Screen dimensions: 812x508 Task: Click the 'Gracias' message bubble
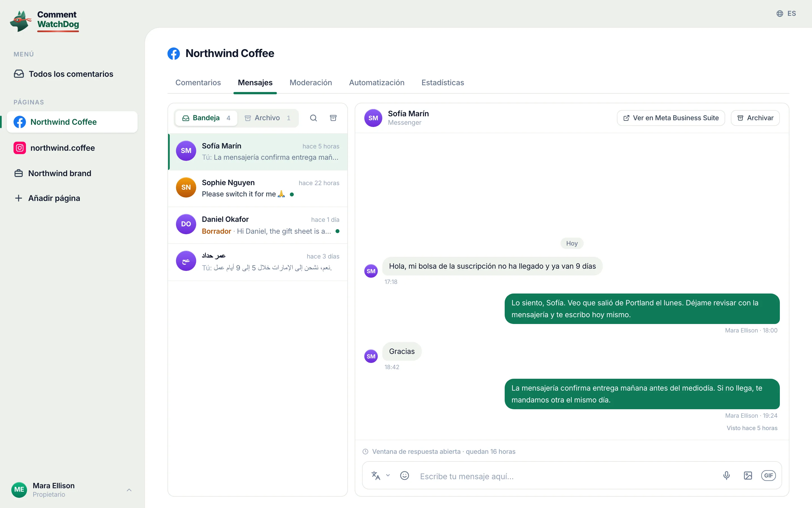[402, 351]
